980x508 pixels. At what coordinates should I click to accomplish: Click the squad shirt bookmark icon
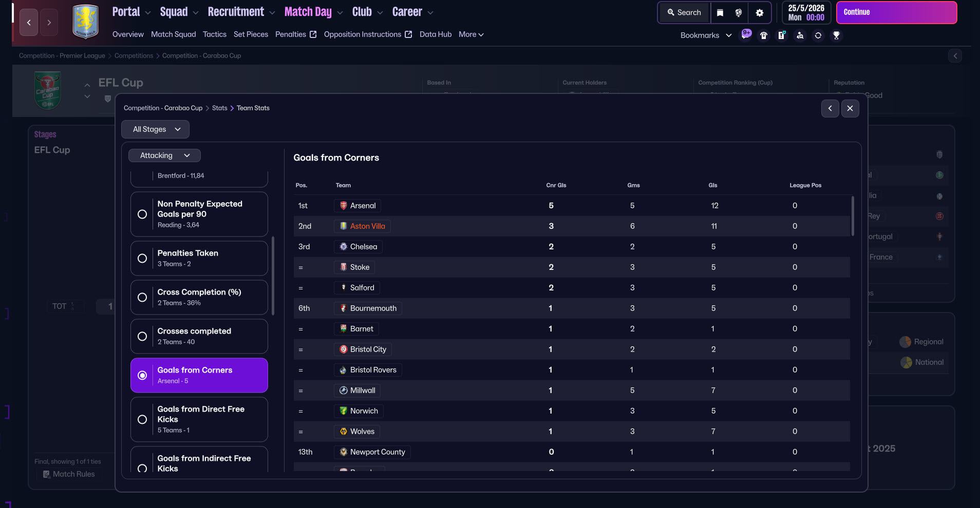(764, 35)
